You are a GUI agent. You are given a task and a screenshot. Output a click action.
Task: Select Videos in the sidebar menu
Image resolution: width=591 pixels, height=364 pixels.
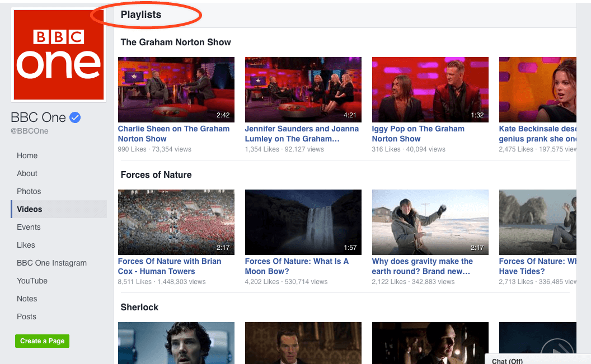point(30,209)
